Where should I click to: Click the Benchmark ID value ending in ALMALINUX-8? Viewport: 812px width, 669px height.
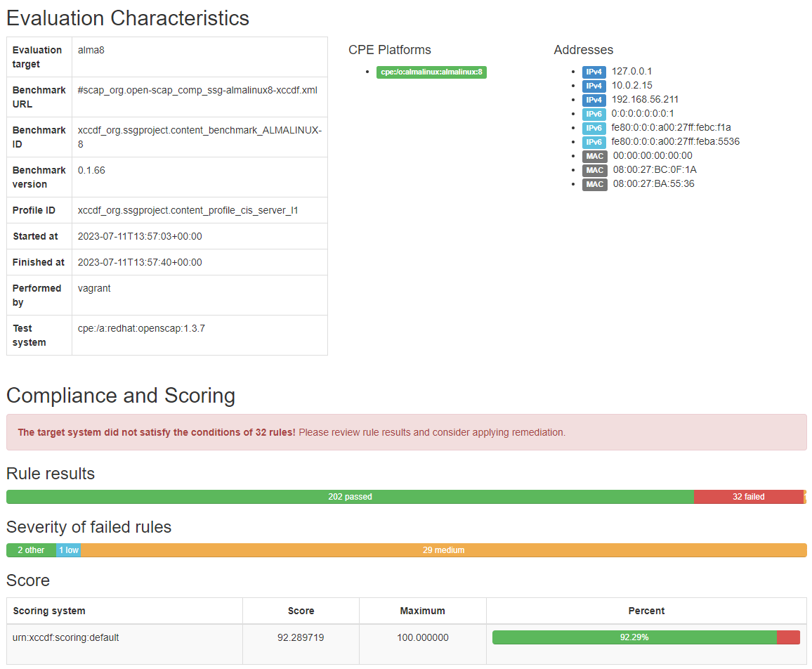tap(199, 137)
